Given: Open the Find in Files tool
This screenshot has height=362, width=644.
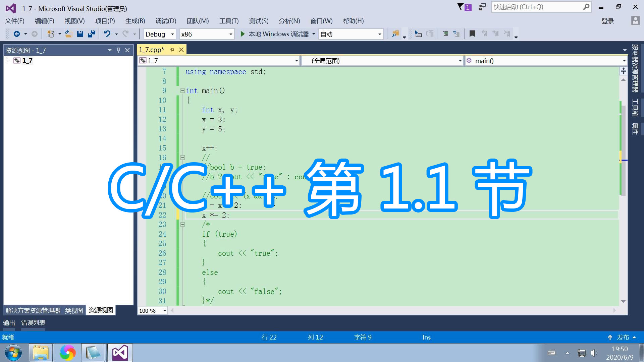Looking at the screenshot, I should (395, 34).
